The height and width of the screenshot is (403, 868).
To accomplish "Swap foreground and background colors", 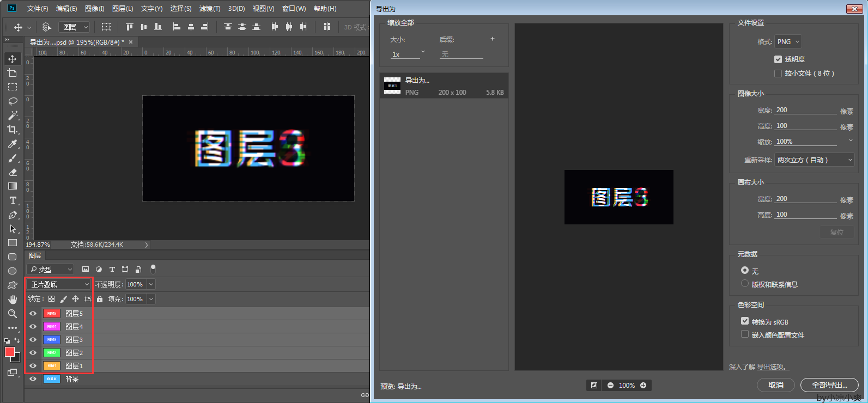I will (x=17, y=340).
